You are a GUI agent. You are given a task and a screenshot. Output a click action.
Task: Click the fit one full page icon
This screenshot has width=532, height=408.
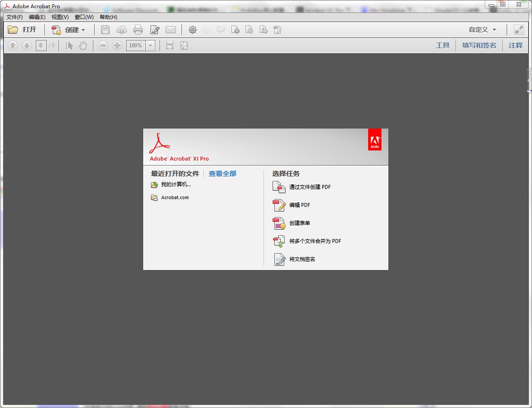pos(184,46)
